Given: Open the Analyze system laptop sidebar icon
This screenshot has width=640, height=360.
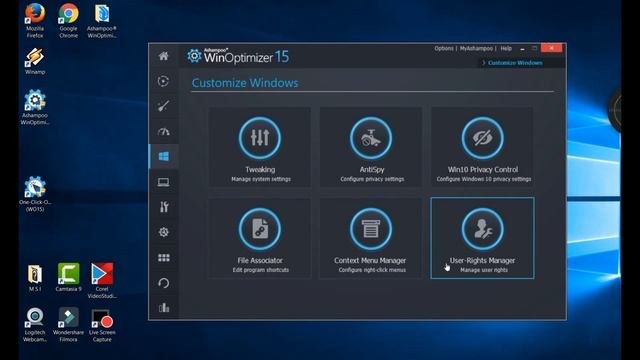Looking at the screenshot, I should [x=163, y=182].
